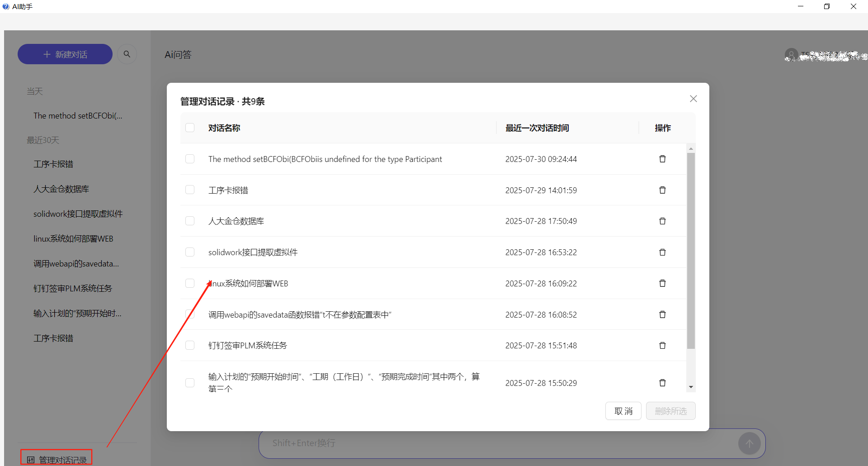Viewport: 868px width, 466px height.
Task: Click the dialog's vertical scrollbar thumb
Action: click(x=691, y=251)
